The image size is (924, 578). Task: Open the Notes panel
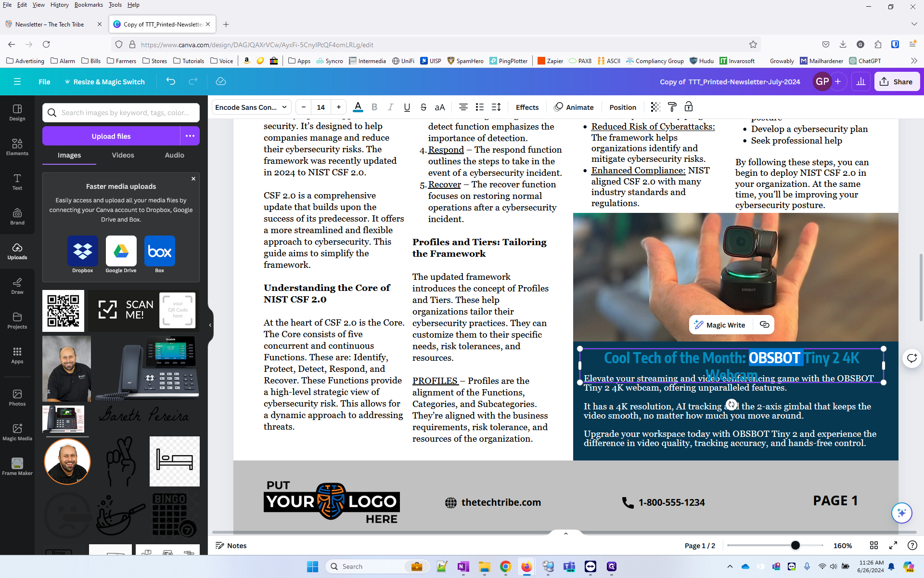point(231,545)
